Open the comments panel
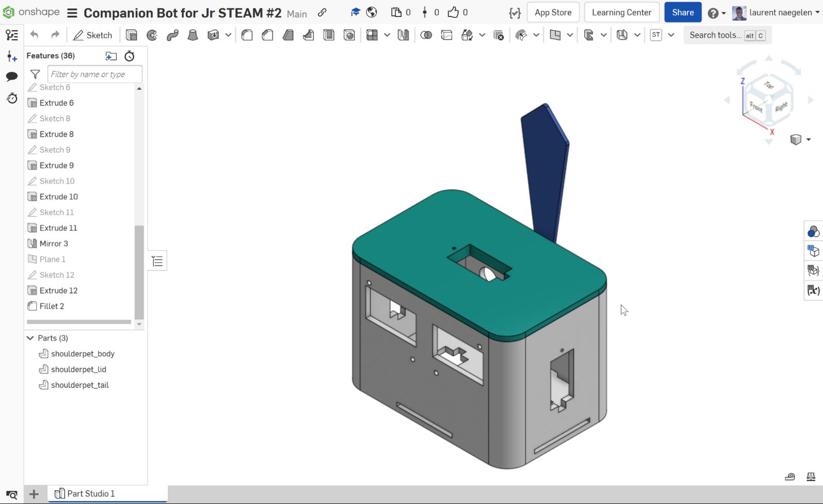The image size is (823, 504). [x=11, y=77]
